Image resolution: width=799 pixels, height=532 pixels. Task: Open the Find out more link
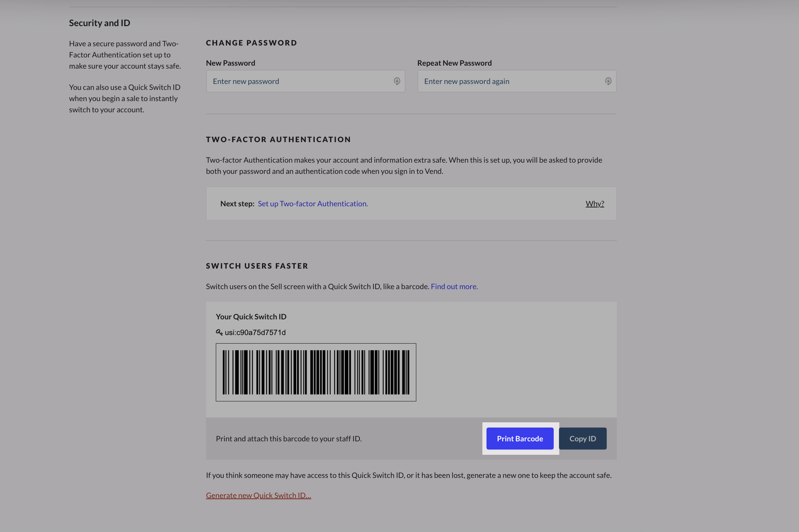pos(454,287)
